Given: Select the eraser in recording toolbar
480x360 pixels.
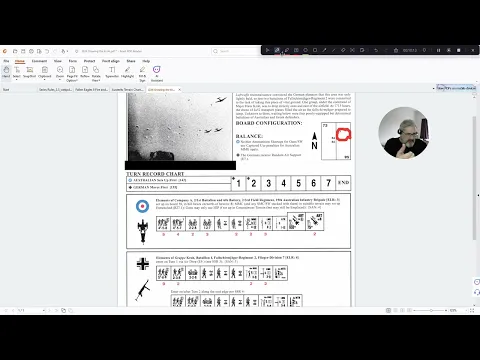Looking at the screenshot, I should point(343,50).
